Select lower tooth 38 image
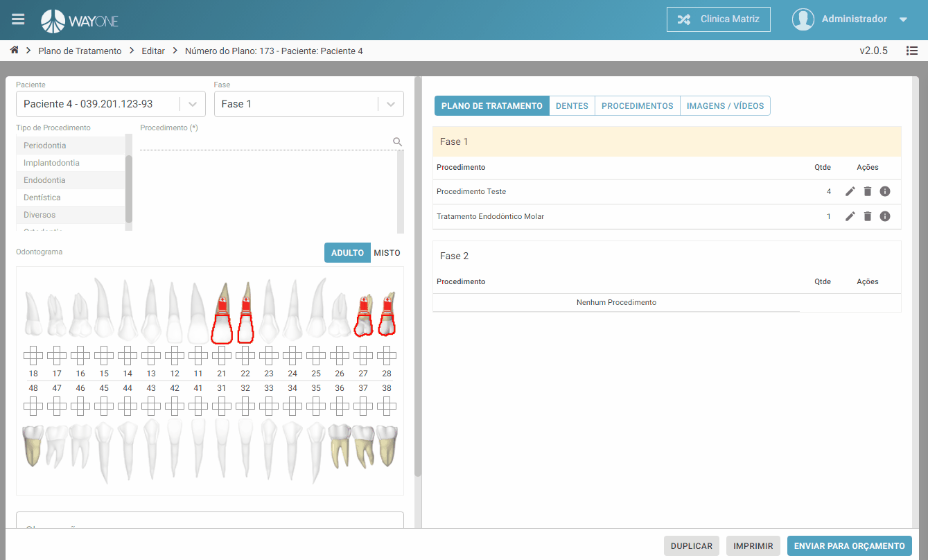This screenshot has height=560, width=928. pyautogui.click(x=387, y=446)
